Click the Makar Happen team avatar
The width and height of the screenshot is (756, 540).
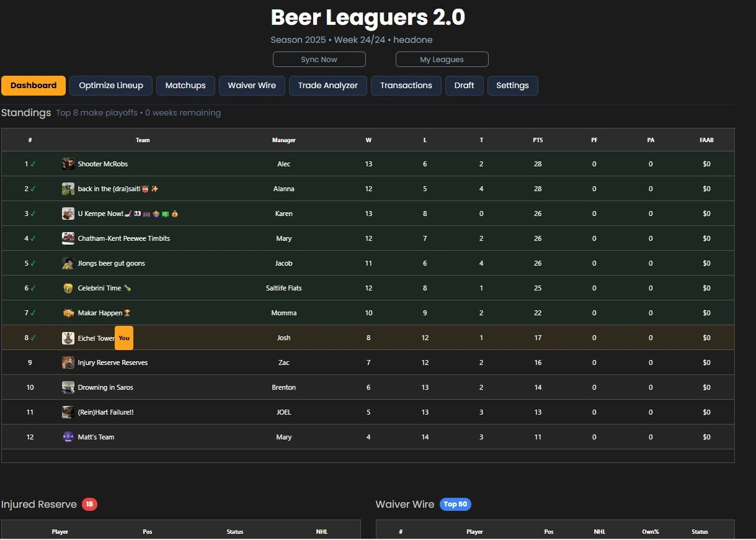(x=68, y=313)
